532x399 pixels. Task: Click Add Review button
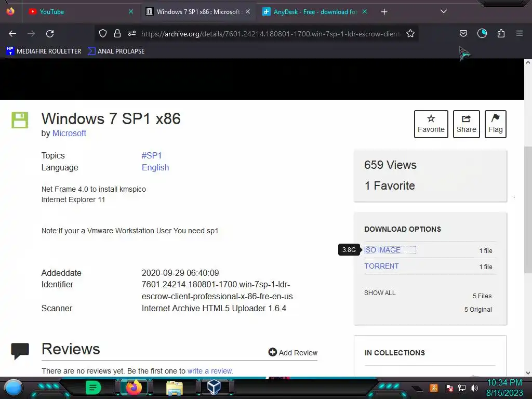(x=293, y=353)
